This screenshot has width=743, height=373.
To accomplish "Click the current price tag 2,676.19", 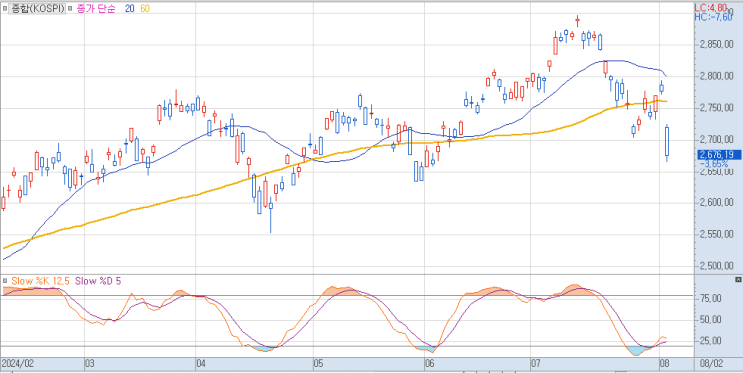I will (720, 155).
